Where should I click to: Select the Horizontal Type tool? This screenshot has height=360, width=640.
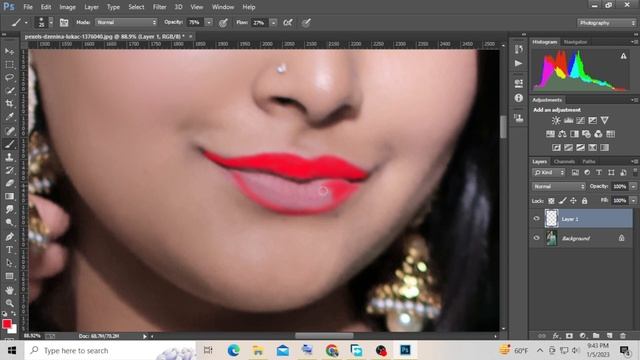[9, 249]
